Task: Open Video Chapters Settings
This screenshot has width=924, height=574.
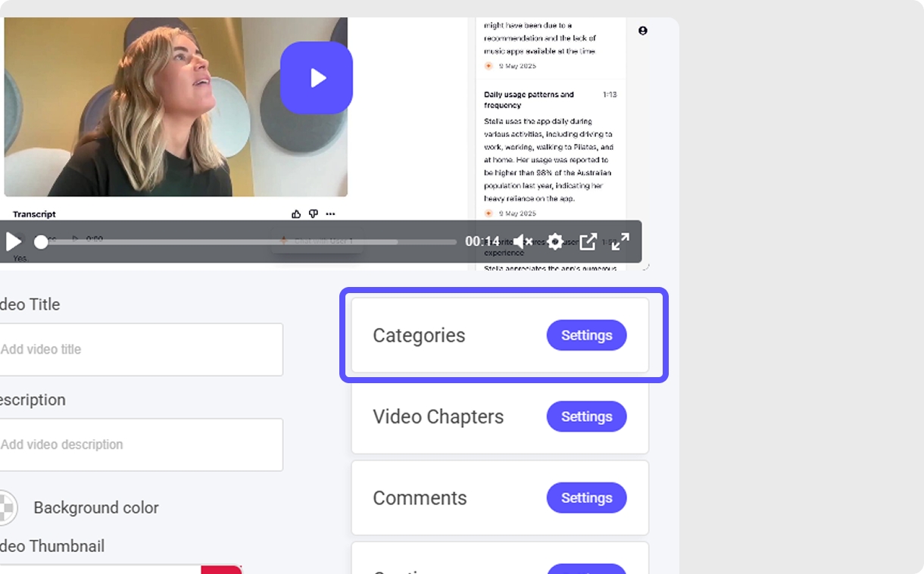Action: click(586, 416)
